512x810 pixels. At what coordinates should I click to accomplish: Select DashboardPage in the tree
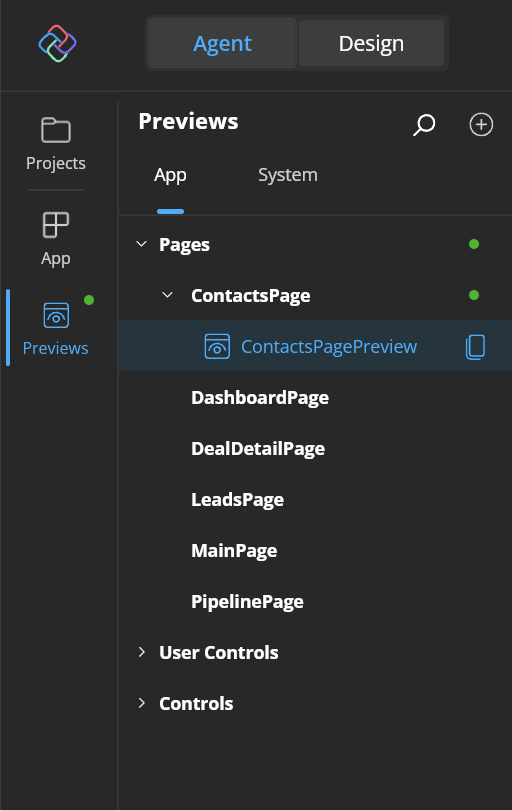pos(260,398)
